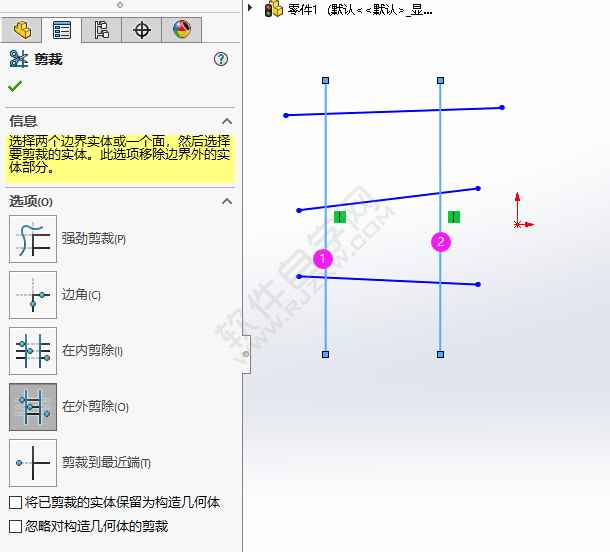Click the bottom endpoint of left vertical line
The image size is (610, 552).
[326, 354]
